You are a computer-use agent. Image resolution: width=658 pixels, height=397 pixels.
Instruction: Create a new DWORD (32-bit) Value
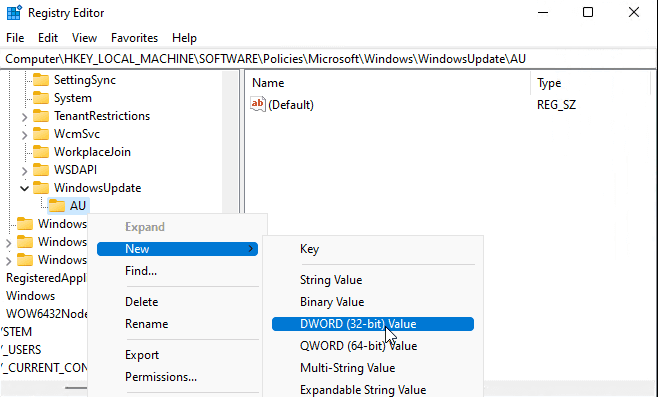pyautogui.click(x=373, y=324)
